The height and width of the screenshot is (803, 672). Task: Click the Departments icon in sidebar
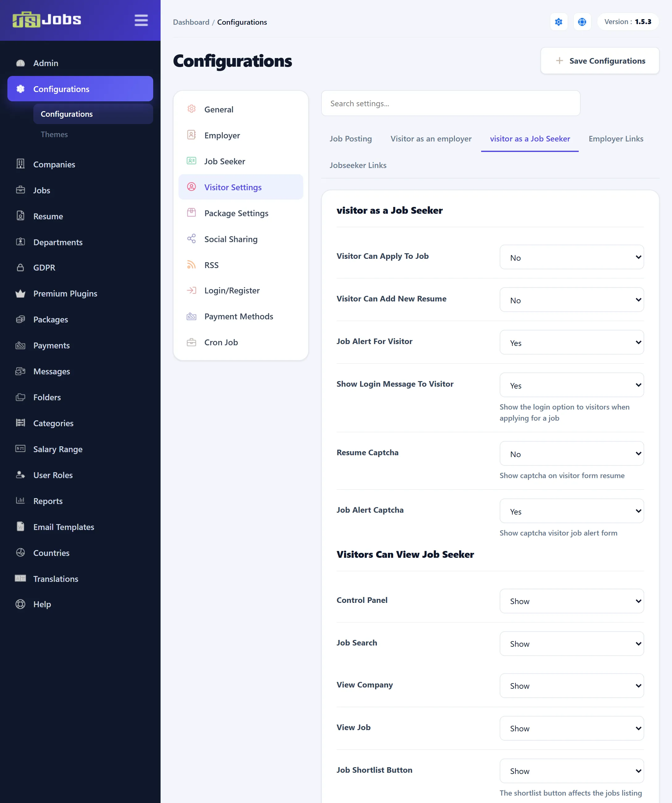(21, 242)
